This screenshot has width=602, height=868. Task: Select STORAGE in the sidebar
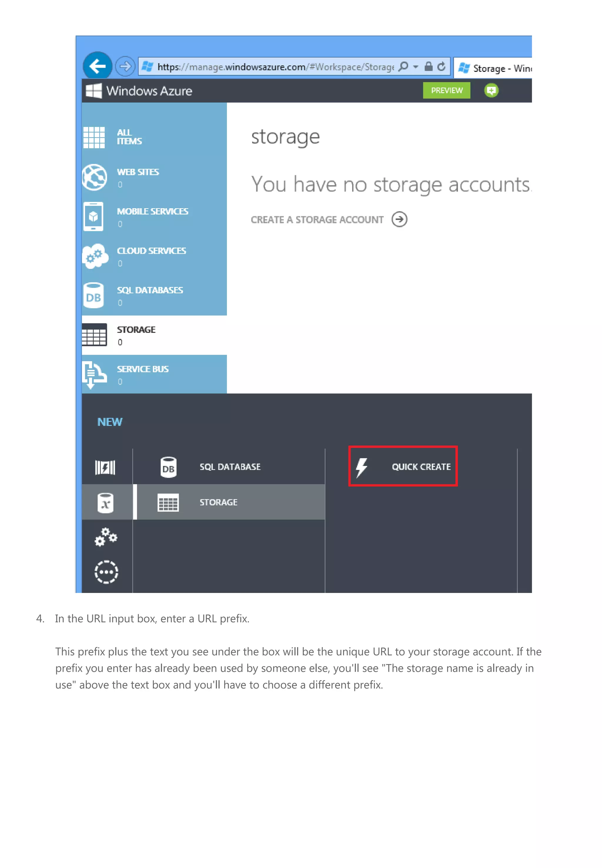tap(154, 335)
